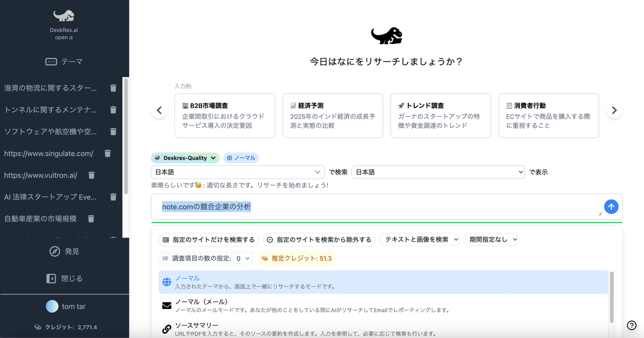Click the link icon of ソースサマリー
Image resolution: width=644 pixels, height=338 pixels.
pyautogui.click(x=167, y=329)
